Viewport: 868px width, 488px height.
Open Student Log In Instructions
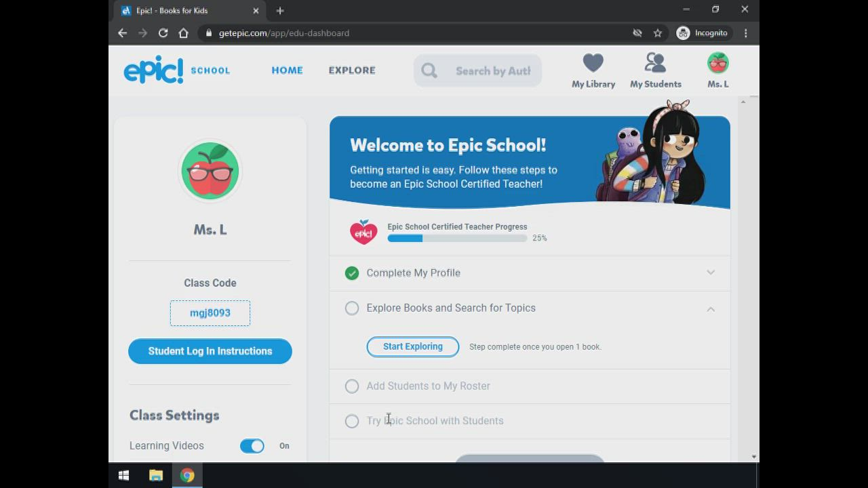[x=210, y=351]
